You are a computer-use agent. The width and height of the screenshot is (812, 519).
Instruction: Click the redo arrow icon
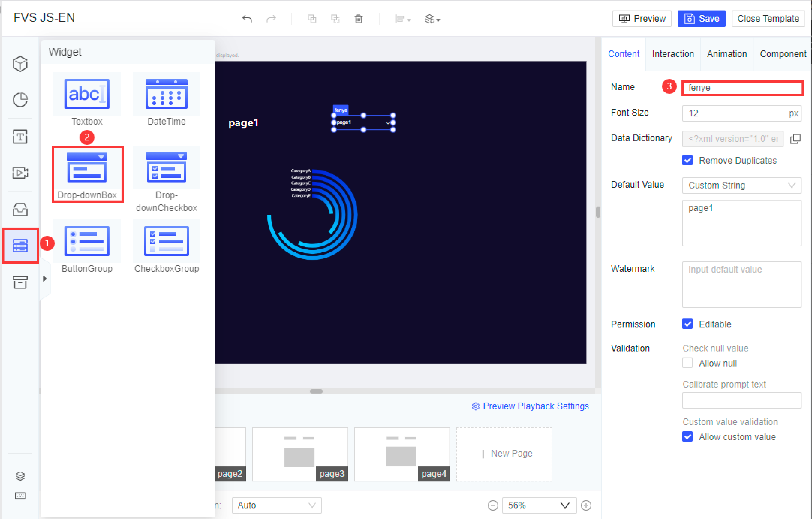click(271, 19)
